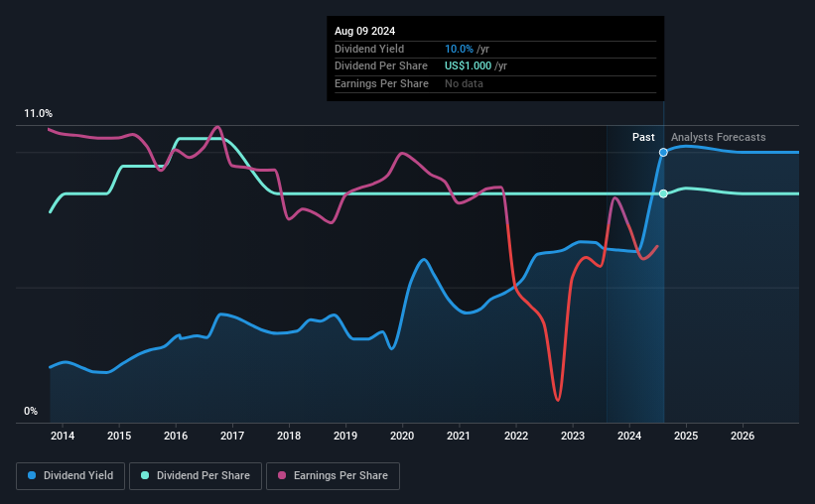Toggle the Earnings Per Share legend button
This screenshot has width=815, height=504.
[333, 476]
